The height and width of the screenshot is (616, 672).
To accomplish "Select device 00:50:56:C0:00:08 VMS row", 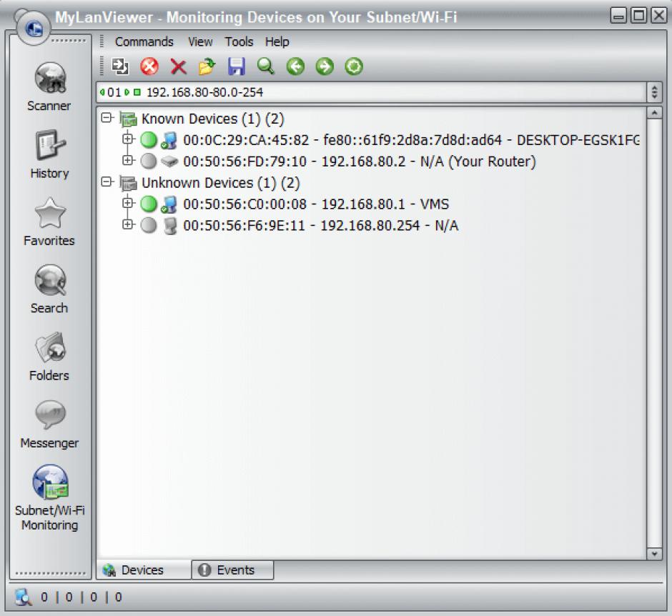I will pyautogui.click(x=316, y=204).
